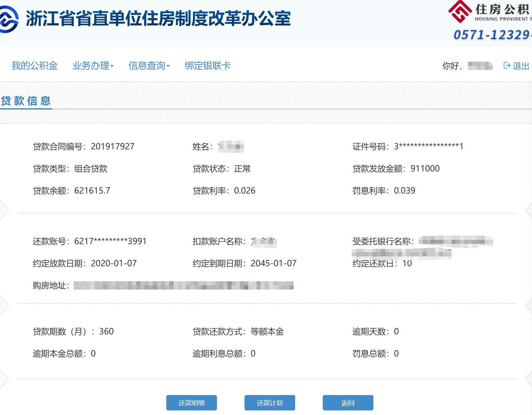Click the 还款明细 button
The height and width of the screenshot is (415, 532).
click(x=191, y=403)
